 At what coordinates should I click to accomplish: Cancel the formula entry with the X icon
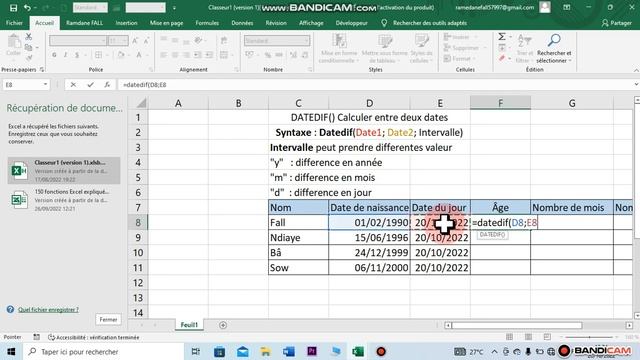[73, 84]
